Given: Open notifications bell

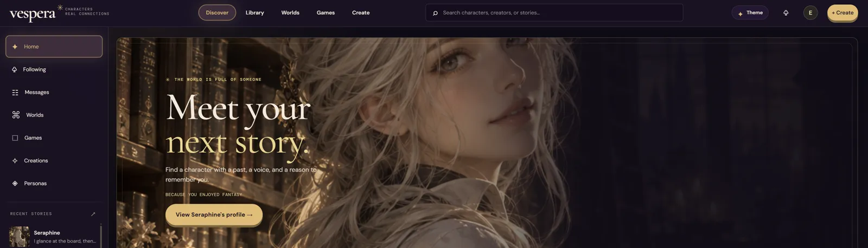Looking at the screenshot, I should (x=786, y=12).
